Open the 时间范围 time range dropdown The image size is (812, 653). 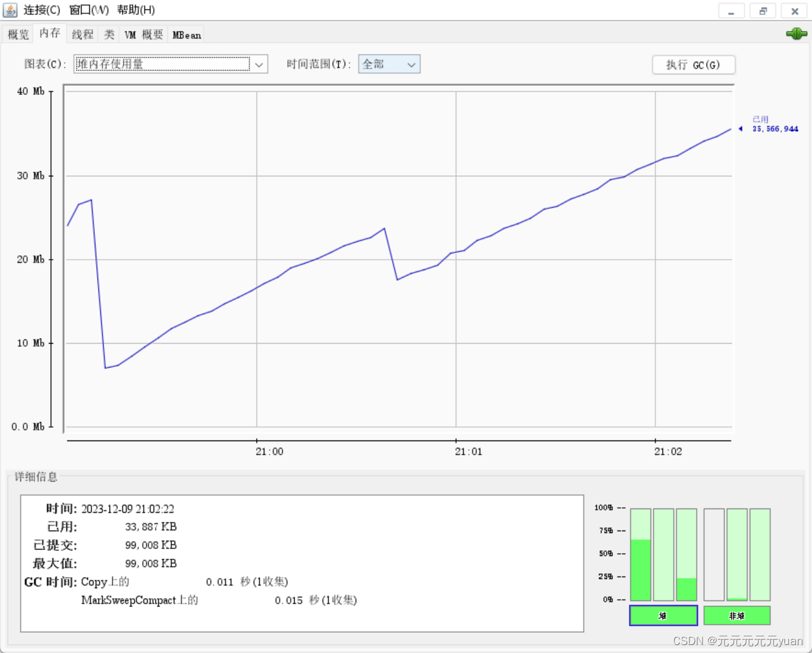[x=389, y=64]
